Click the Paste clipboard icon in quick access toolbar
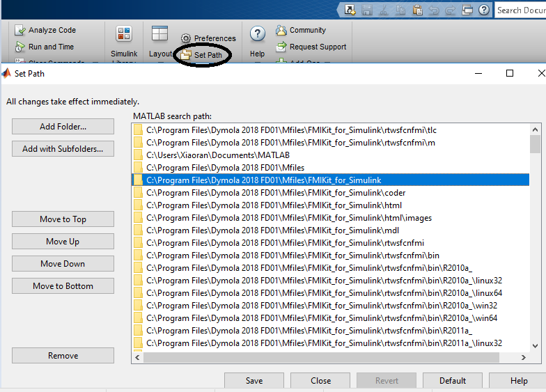Screen dimensions: 546x392 pyautogui.click(x=417, y=10)
